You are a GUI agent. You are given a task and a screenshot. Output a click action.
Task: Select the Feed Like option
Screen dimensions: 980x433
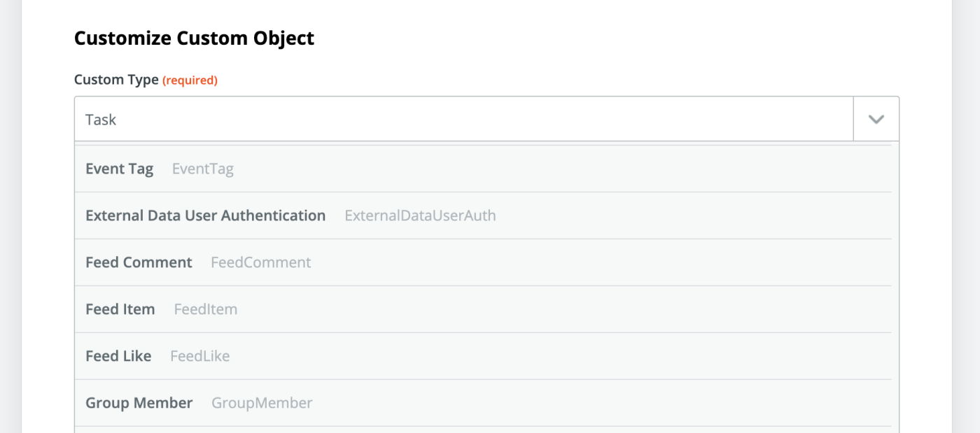tap(118, 357)
